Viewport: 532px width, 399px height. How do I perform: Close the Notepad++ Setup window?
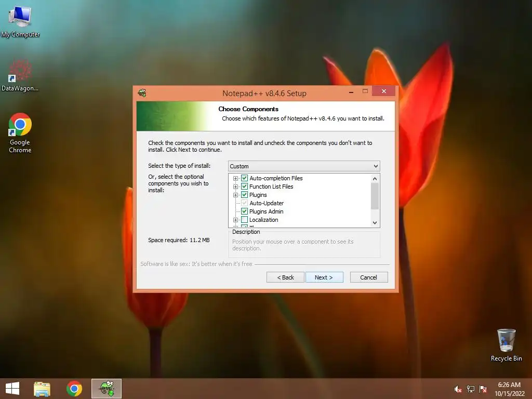(x=384, y=91)
